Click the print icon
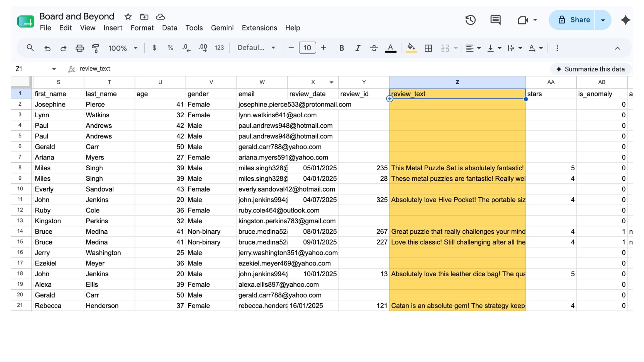The height and width of the screenshot is (362, 644). (x=79, y=48)
